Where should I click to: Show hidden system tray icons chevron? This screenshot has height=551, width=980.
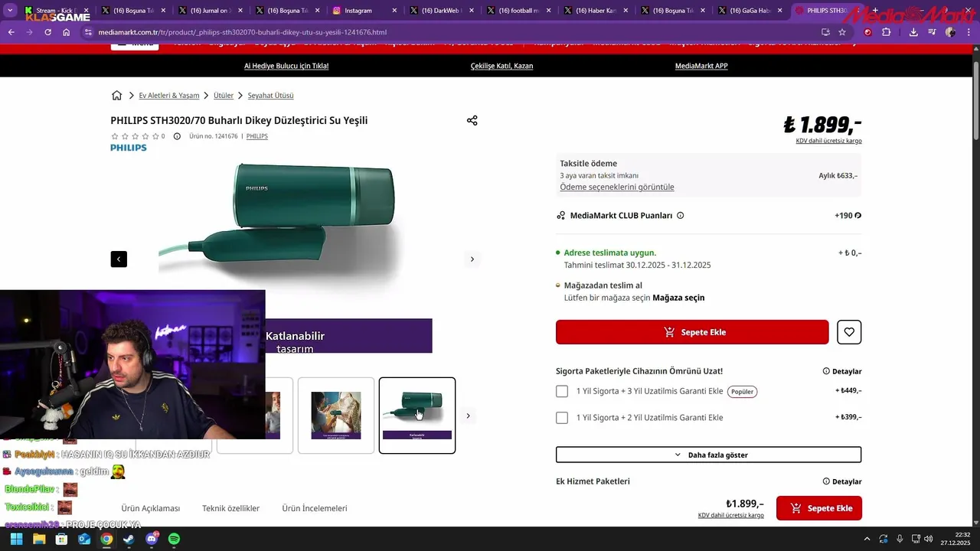pos(867,539)
